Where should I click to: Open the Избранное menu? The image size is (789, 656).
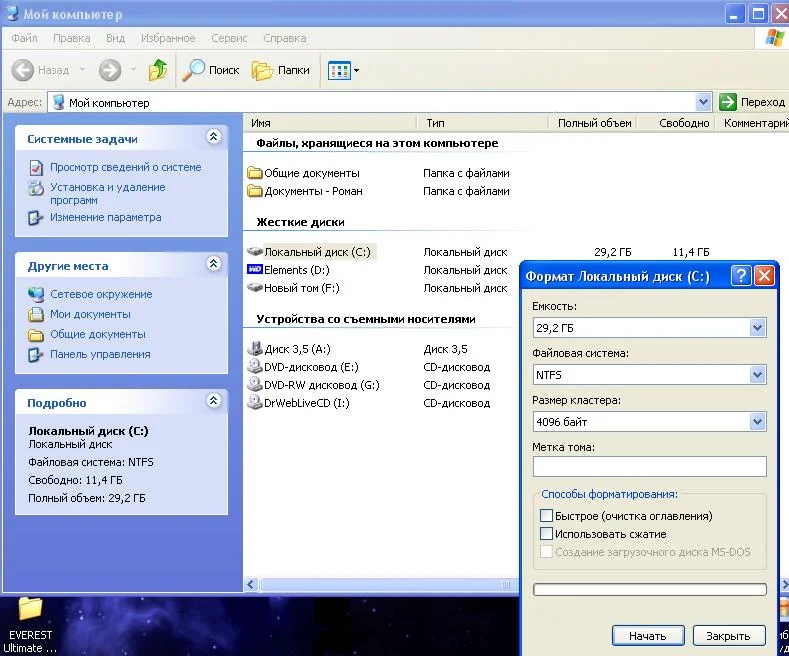[168, 38]
